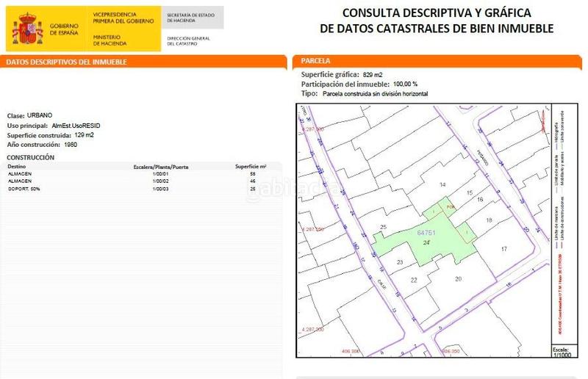Select parcel 25 left of green plot

coord(383,227)
